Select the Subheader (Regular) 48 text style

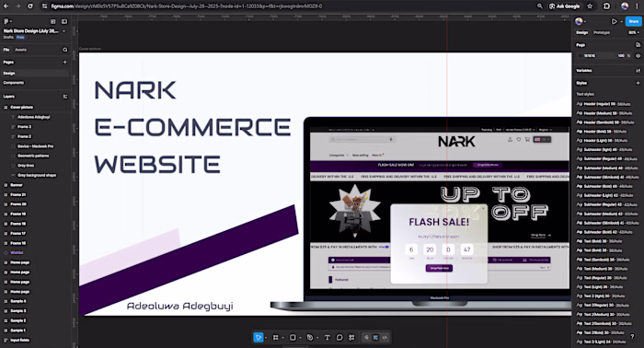pos(607,158)
